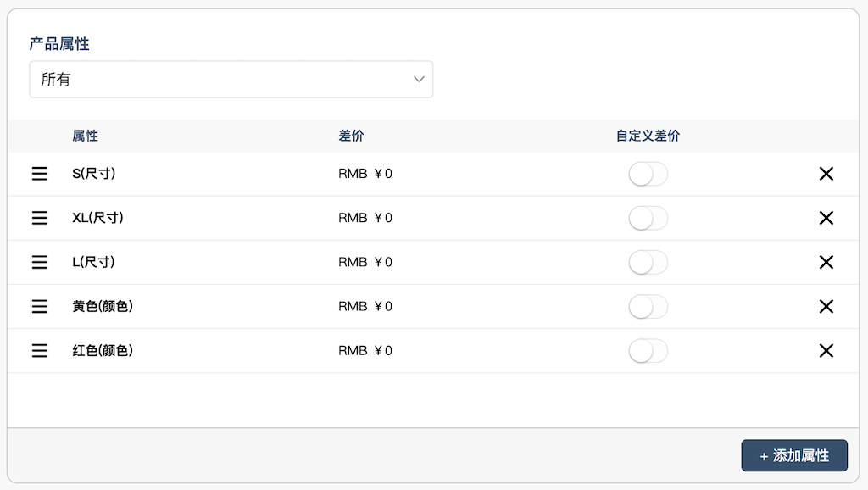Click the 差价 column header link
This screenshot has height=490, width=868.
(x=350, y=136)
